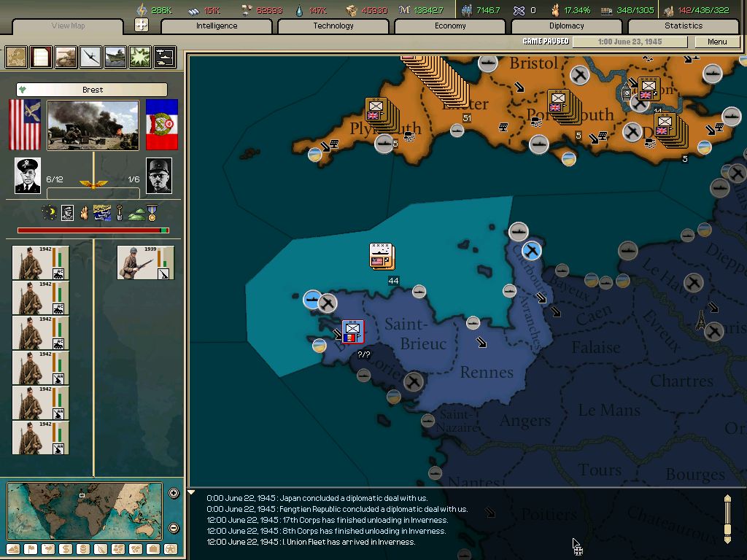Select the terrain map mode mountain button

point(13,551)
